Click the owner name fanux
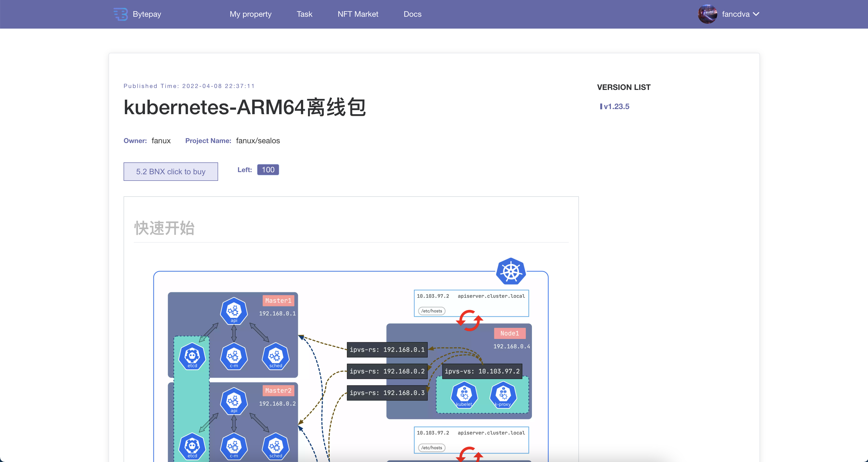Image resolution: width=868 pixels, height=462 pixels. pos(161,141)
